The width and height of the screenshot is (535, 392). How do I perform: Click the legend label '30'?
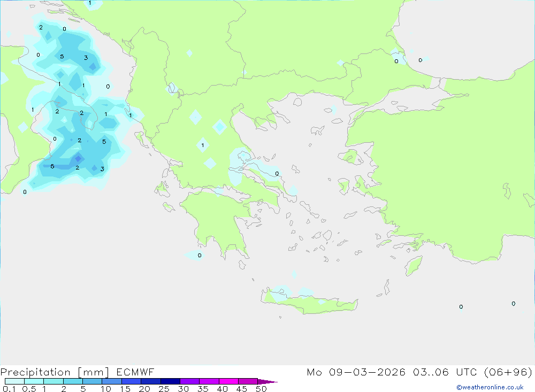pyautogui.click(x=184, y=389)
